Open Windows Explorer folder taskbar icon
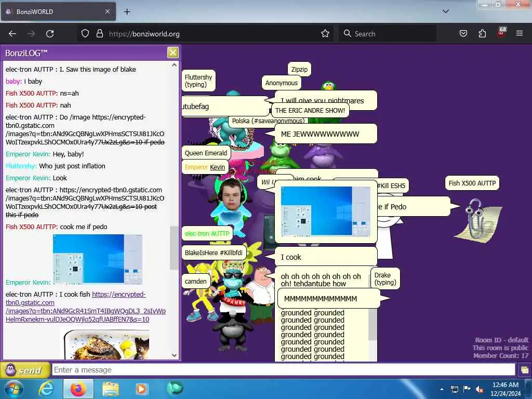 click(x=111, y=389)
